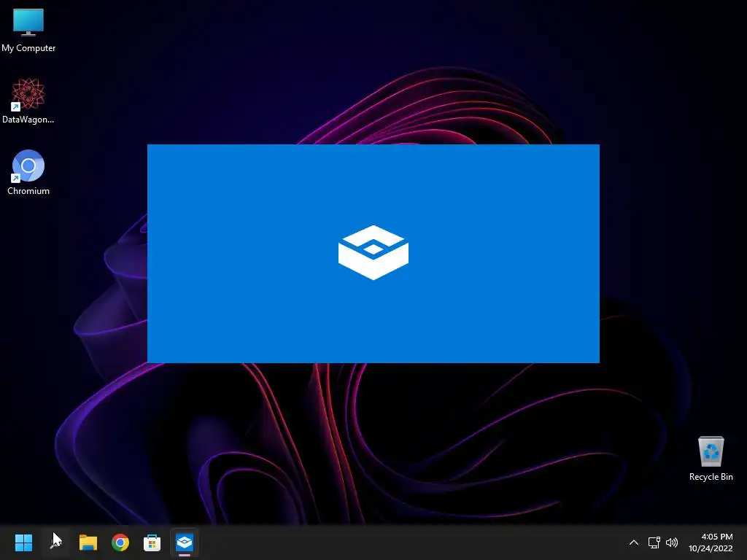Viewport: 747px width, 560px height.
Task: Select the Recycle Bin desktop icon
Action: click(711, 459)
